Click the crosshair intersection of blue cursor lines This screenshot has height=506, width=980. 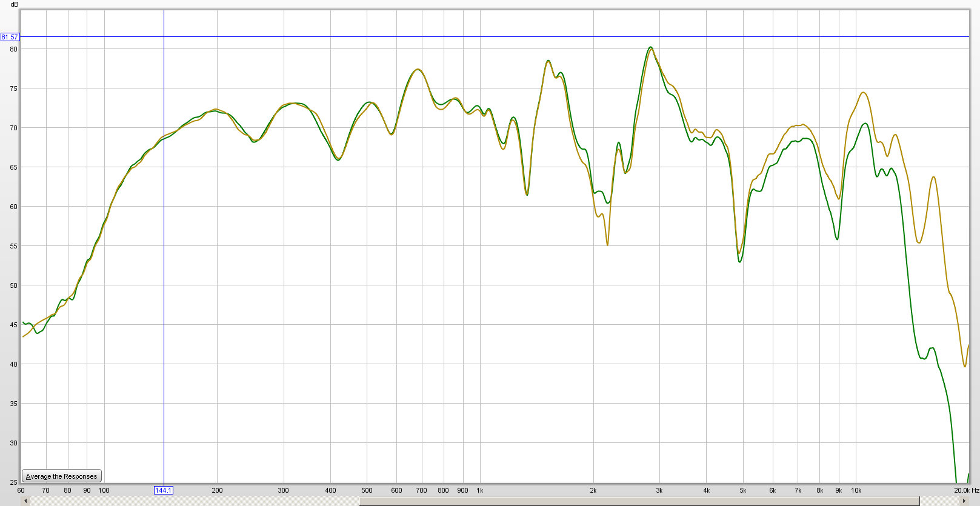[164, 37]
